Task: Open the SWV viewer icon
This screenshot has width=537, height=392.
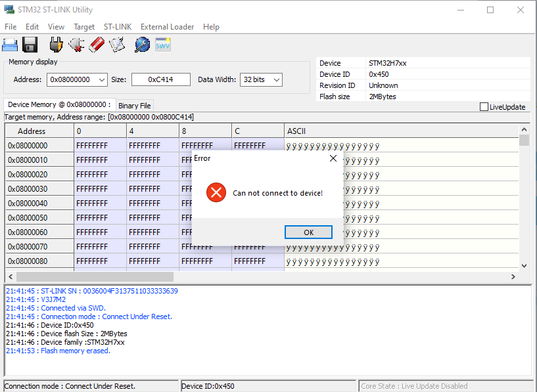Action: tap(162, 45)
